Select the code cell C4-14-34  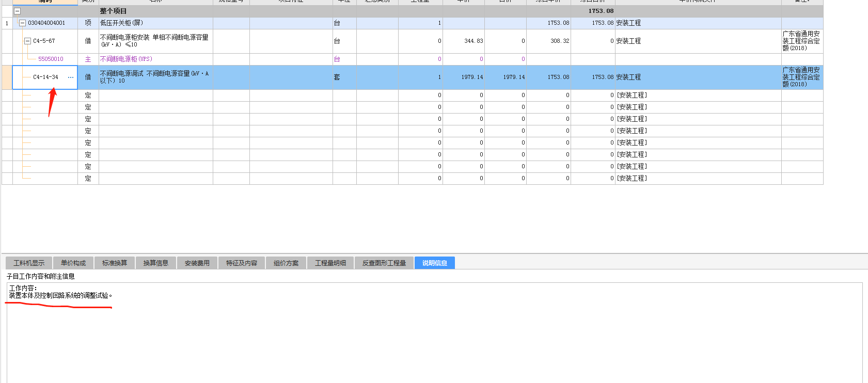pos(45,77)
